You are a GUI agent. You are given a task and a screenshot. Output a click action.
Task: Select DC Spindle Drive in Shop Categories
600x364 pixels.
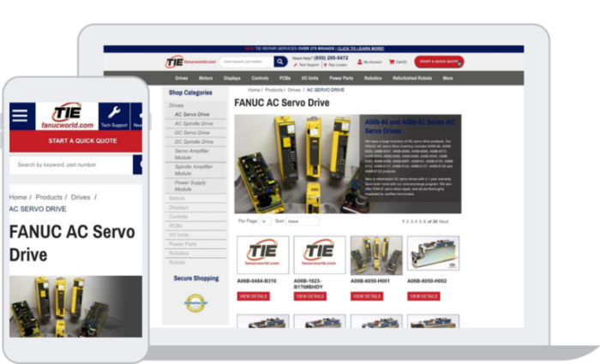[x=195, y=142]
